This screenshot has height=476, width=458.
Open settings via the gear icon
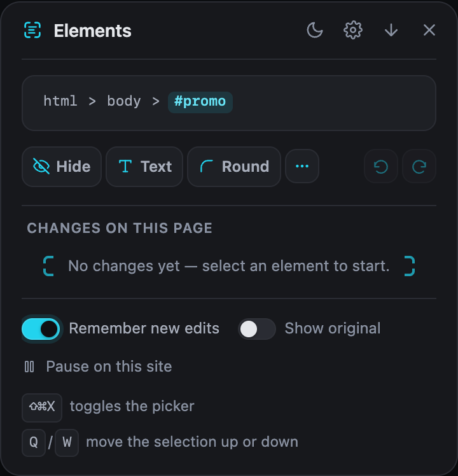(353, 30)
